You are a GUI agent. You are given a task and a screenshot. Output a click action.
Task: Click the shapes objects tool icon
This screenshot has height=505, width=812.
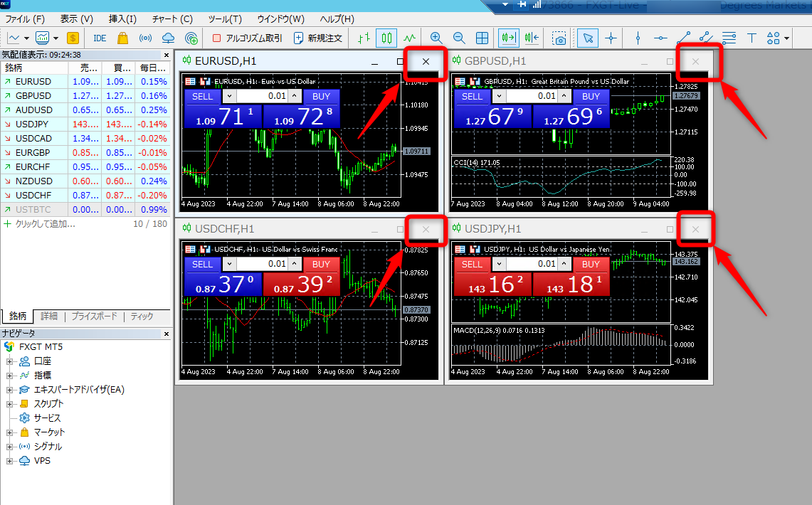[x=773, y=38]
